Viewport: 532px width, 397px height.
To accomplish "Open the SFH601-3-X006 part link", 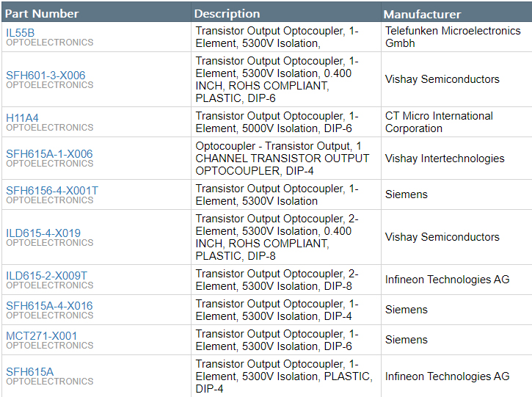I will pos(45,75).
